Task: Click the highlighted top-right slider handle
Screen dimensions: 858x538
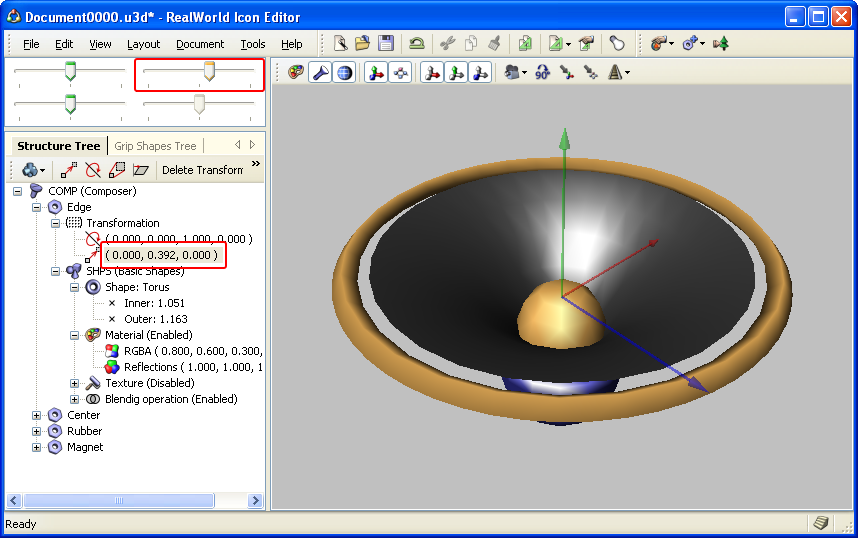Action: (x=209, y=71)
